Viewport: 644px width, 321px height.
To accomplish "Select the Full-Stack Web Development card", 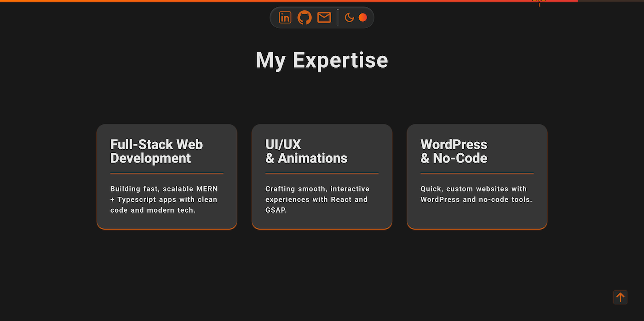I will (x=167, y=176).
